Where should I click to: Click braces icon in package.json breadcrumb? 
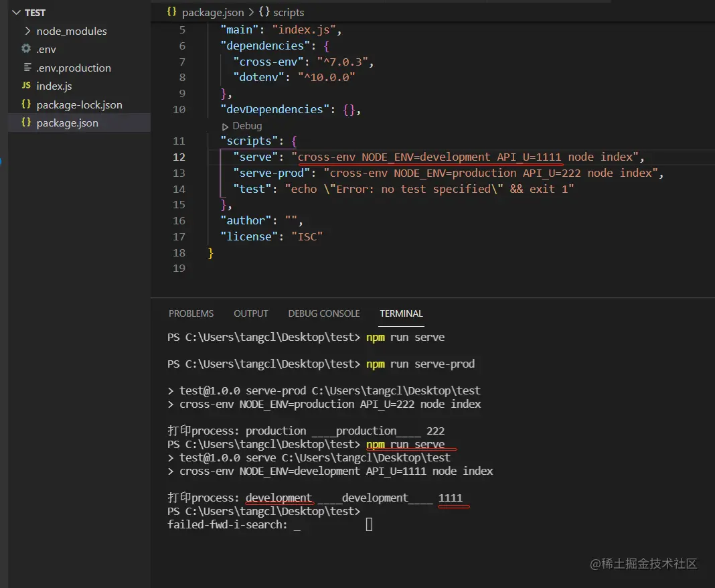click(x=172, y=12)
